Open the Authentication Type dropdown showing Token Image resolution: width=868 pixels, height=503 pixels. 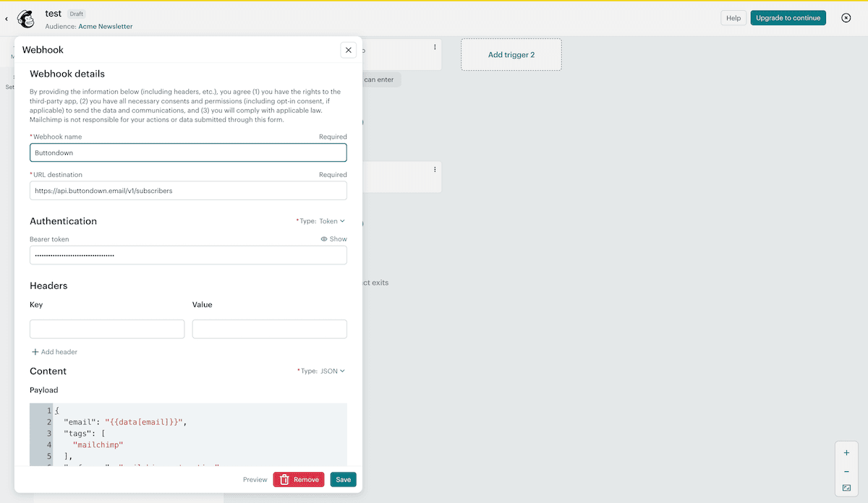click(333, 221)
